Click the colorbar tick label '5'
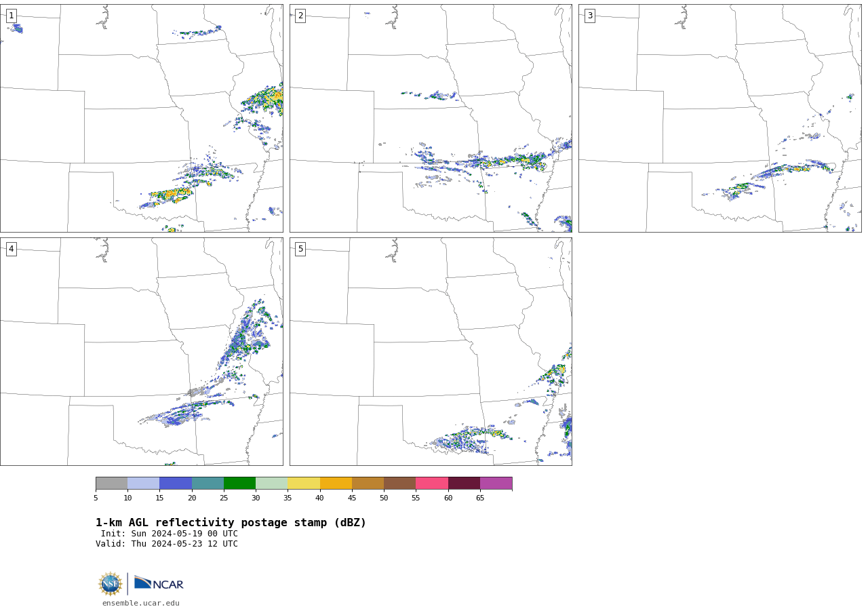The height and width of the screenshot is (611, 868). pos(96,498)
